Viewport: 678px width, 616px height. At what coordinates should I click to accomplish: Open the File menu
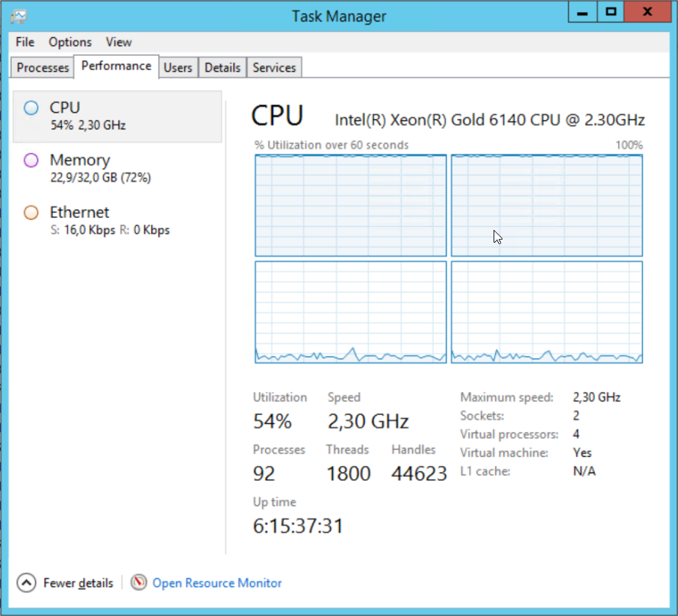coord(25,42)
